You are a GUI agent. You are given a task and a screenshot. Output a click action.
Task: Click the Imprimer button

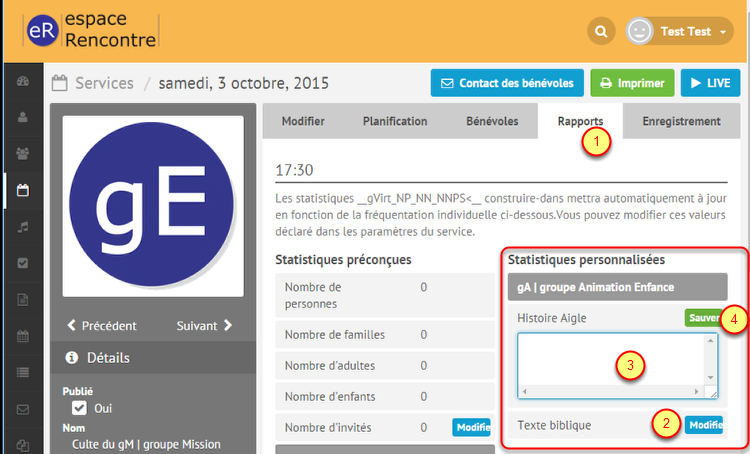point(632,83)
